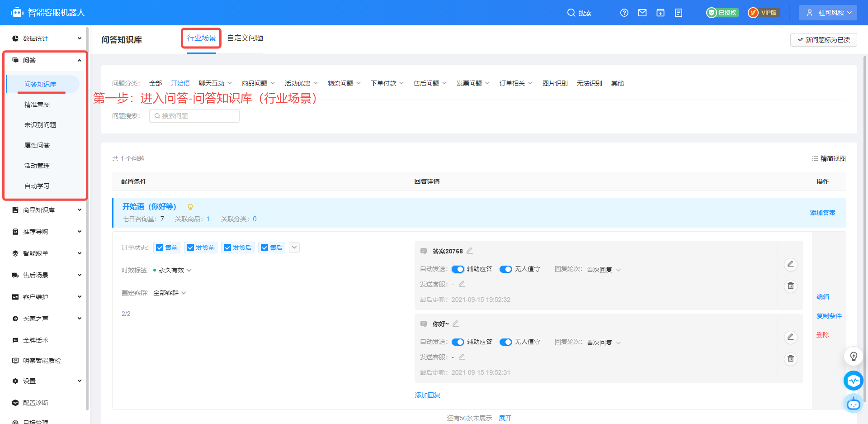Delete 你好~ answer with trash icon

pos(791,359)
